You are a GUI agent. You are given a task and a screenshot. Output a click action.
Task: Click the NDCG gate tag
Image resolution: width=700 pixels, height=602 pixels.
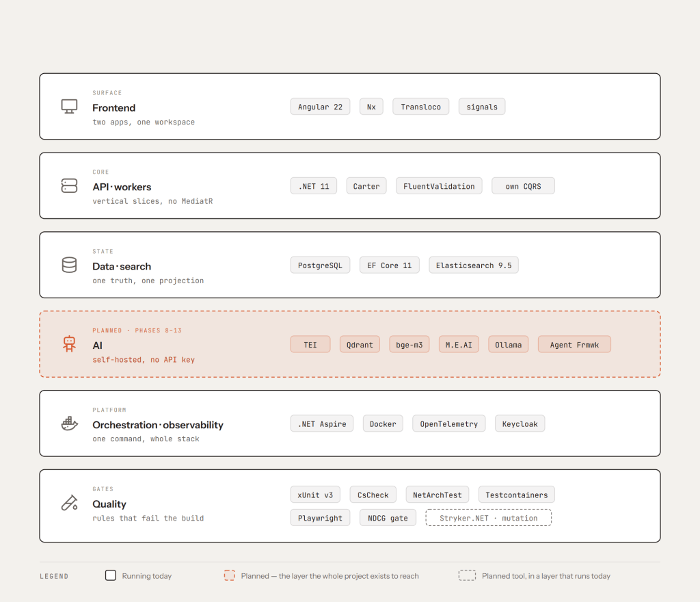pyautogui.click(x=388, y=518)
